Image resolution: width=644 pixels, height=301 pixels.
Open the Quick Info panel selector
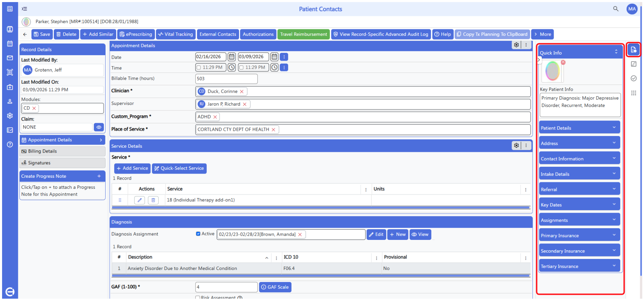(x=616, y=52)
